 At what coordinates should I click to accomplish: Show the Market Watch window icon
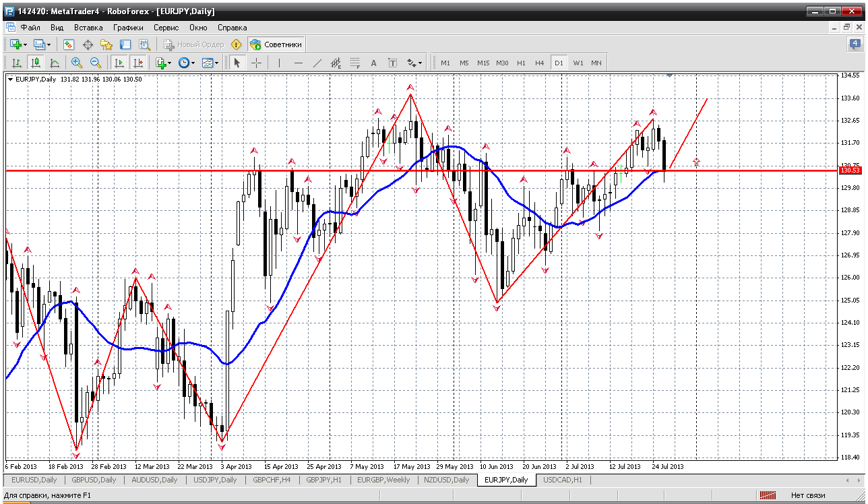(x=68, y=44)
